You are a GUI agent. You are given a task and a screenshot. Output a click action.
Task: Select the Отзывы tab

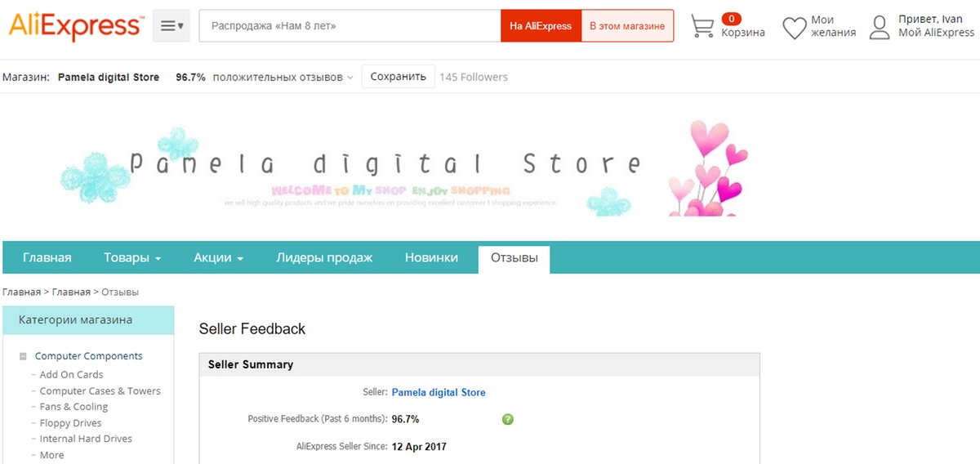click(x=514, y=258)
